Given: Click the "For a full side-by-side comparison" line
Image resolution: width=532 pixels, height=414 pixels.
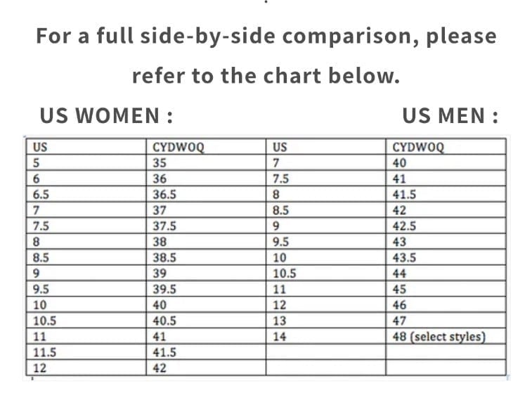Looking at the screenshot, I should point(266,36).
